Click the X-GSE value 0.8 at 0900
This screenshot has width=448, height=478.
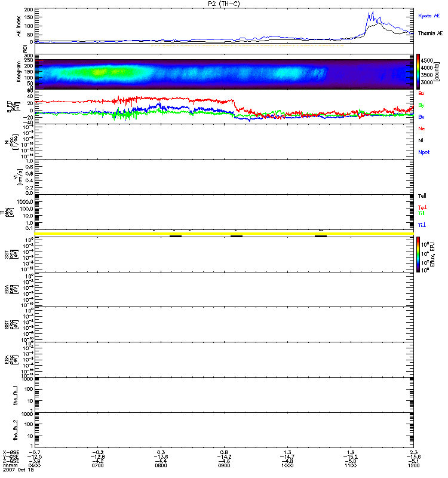(x=224, y=452)
